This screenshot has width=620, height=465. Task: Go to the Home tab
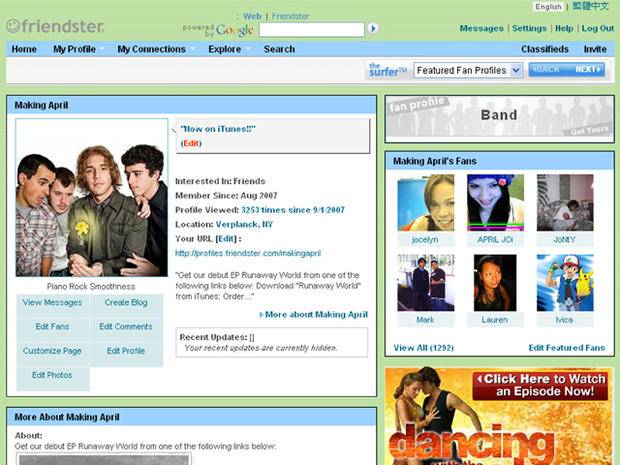pos(24,49)
